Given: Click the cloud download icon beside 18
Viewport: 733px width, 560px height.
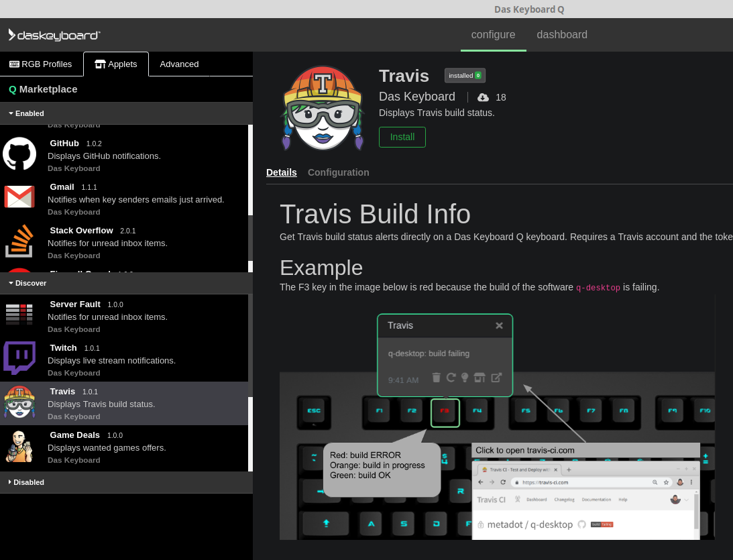Looking at the screenshot, I should [x=483, y=97].
